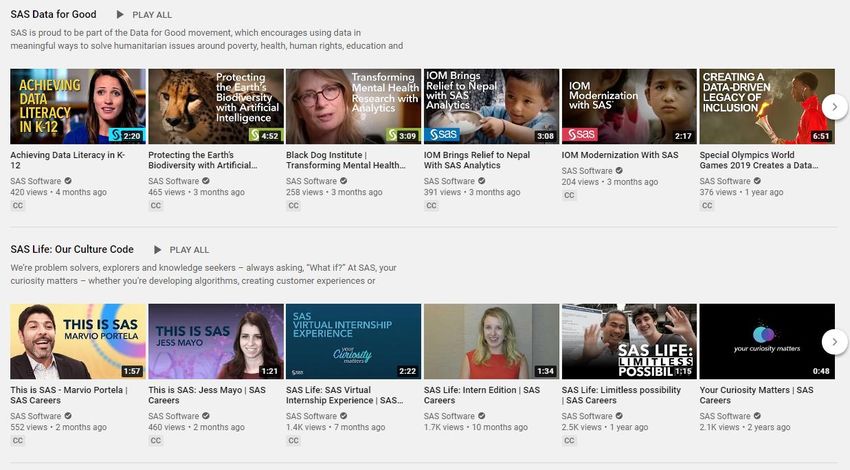The image size is (850, 470).
Task: Open the SAS Data for Good playlist title
Action: coord(53,15)
